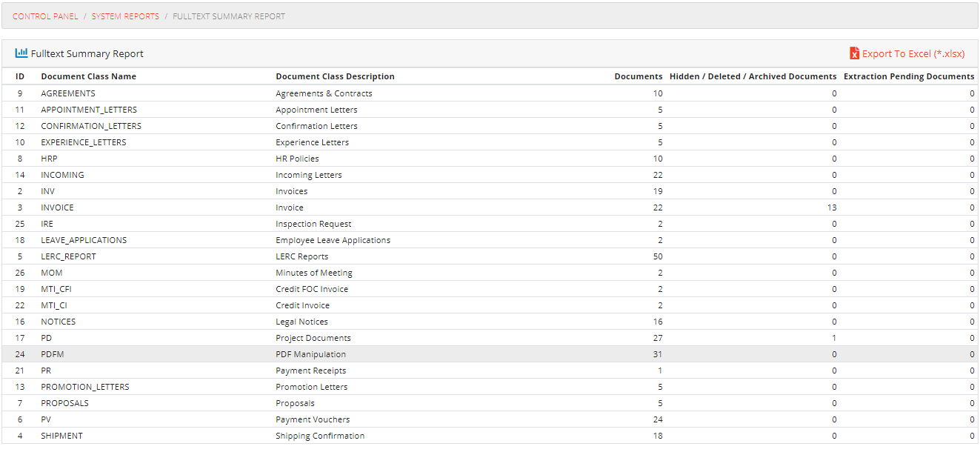
Task: Click the hidden documents value 1 for PD
Action: [x=834, y=338]
